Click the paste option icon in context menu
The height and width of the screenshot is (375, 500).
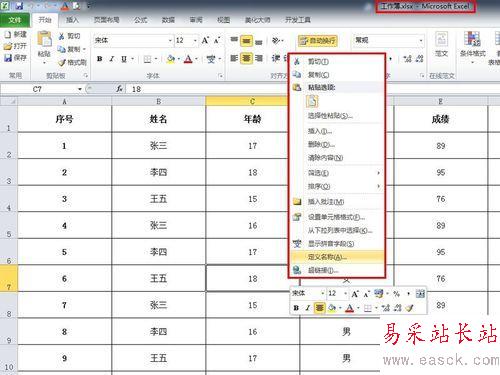pyautogui.click(x=312, y=101)
